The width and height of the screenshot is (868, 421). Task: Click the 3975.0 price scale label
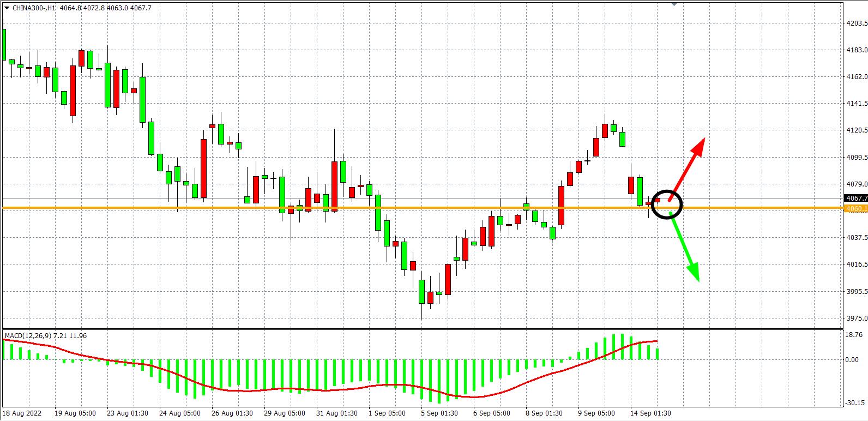coord(856,318)
